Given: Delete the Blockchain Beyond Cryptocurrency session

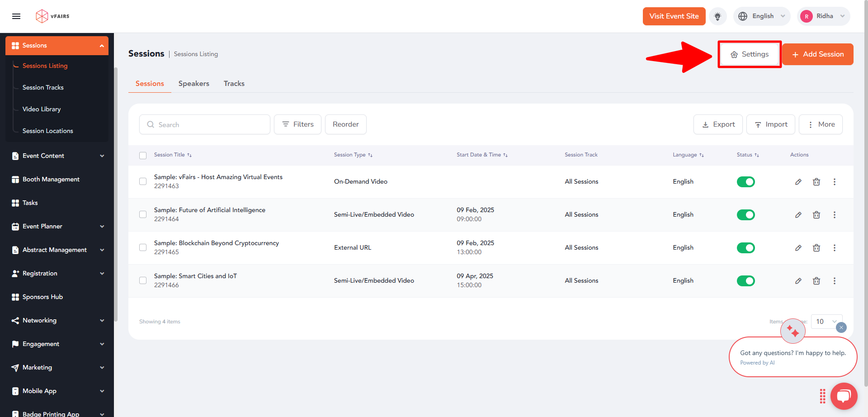Looking at the screenshot, I should (816, 248).
